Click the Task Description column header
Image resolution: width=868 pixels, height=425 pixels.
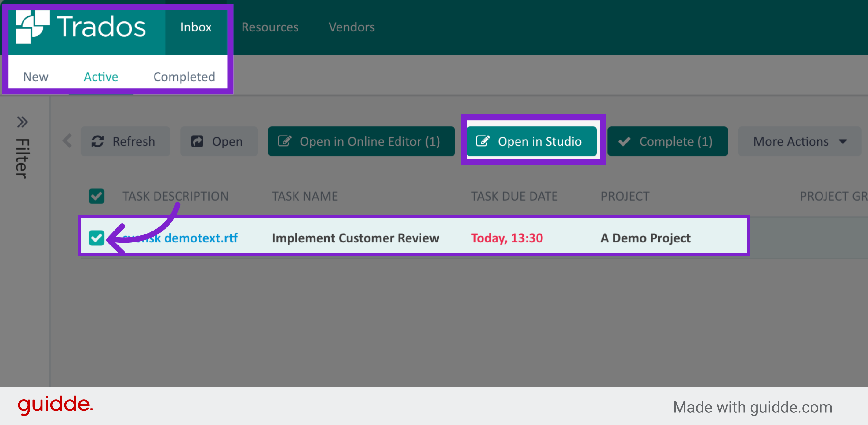(x=176, y=196)
